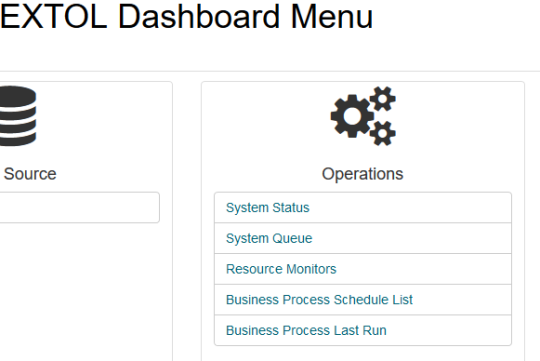Click the list item under Source
The height and width of the screenshot is (361, 540).
80,207
